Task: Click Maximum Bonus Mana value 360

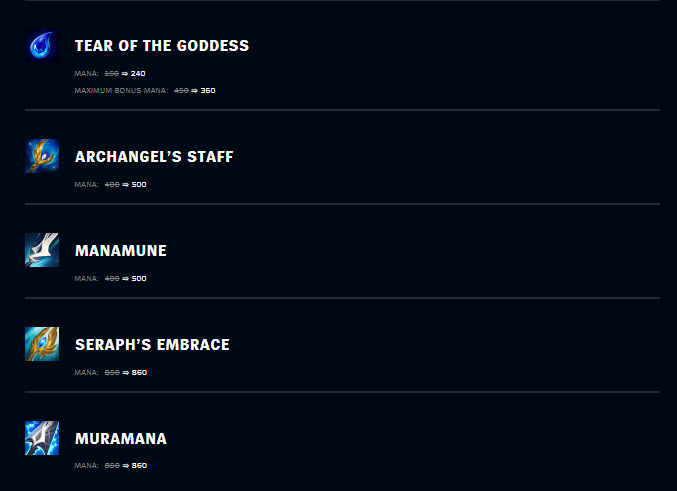Action: [208, 91]
